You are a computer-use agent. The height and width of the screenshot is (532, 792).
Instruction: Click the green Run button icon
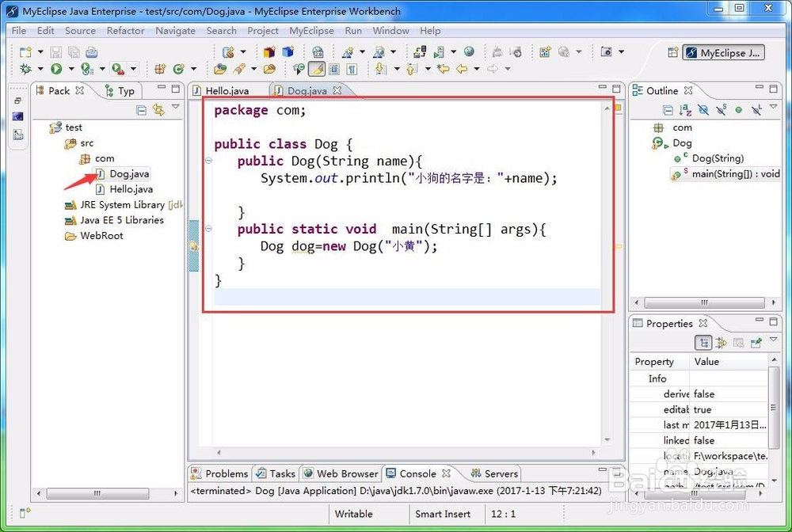(56, 69)
